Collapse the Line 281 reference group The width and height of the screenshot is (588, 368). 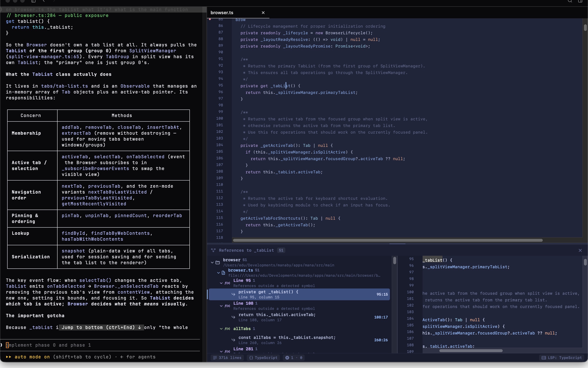[x=221, y=351]
